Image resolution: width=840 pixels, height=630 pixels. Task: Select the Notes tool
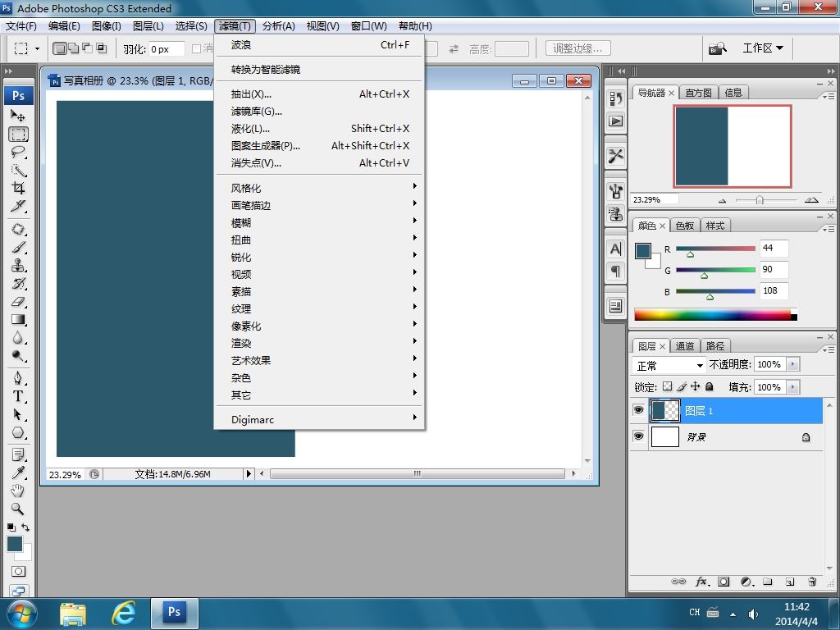point(18,455)
